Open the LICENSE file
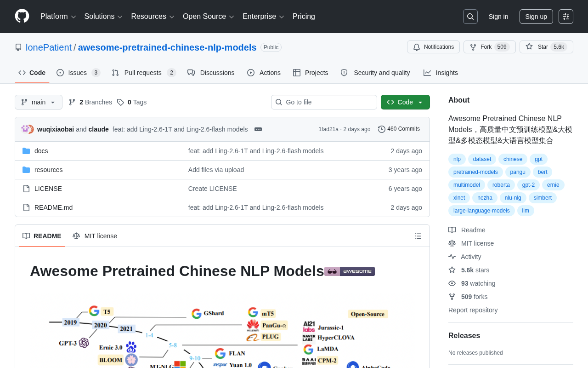 tap(48, 189)
